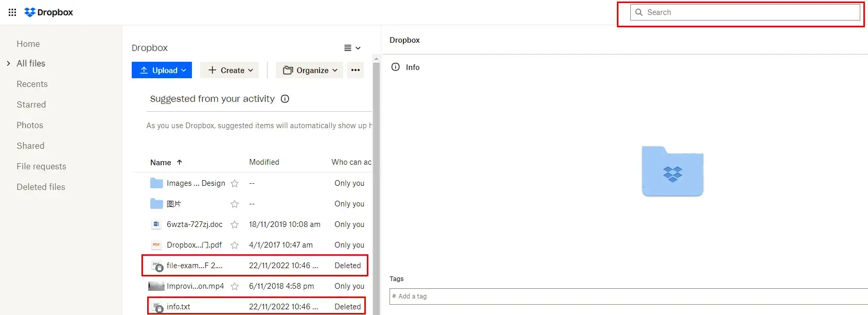Sort by Name column header
Viewport: 868px width, 315px height.
coord(161,162)
